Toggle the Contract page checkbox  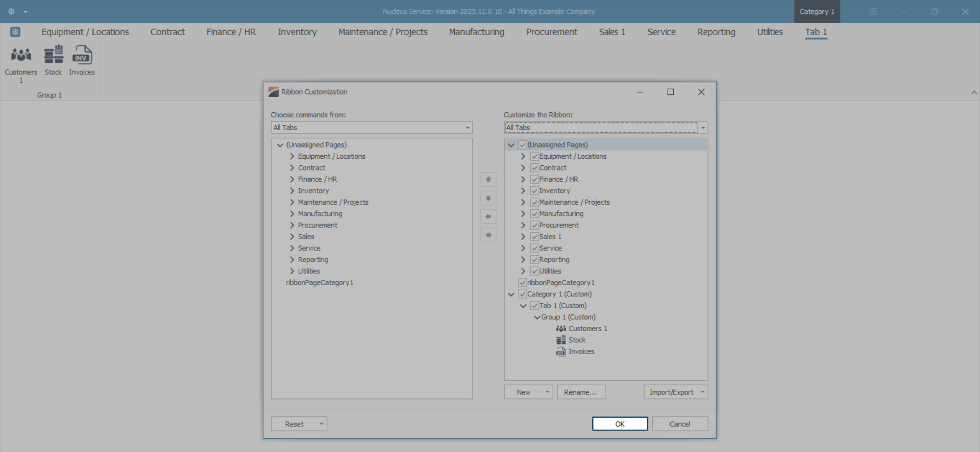[x=534, y=168]
